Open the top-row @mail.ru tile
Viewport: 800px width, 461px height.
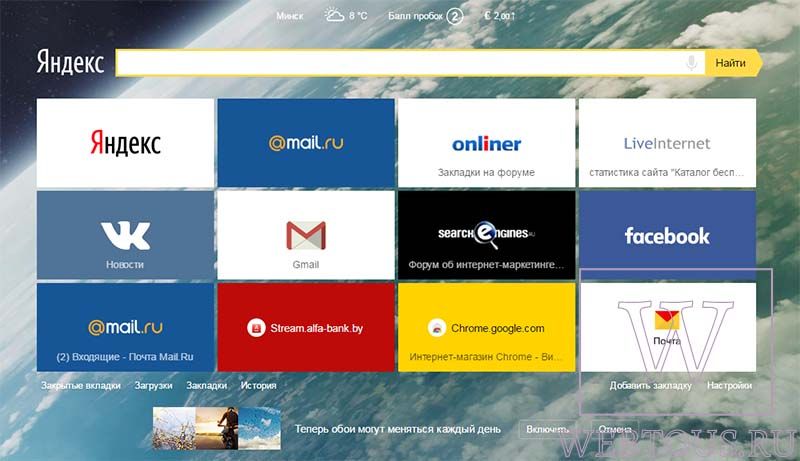[306, 143]
